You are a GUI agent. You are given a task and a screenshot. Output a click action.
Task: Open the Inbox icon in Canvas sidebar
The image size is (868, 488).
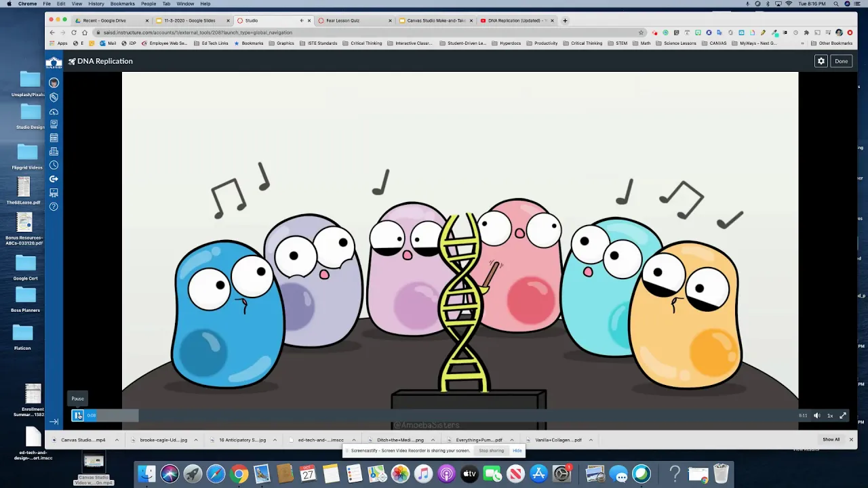pyautogui.click(x=54, y=151)
